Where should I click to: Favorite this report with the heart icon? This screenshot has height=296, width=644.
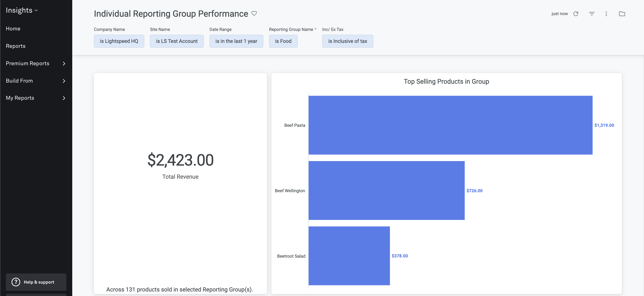pos(254,14)
